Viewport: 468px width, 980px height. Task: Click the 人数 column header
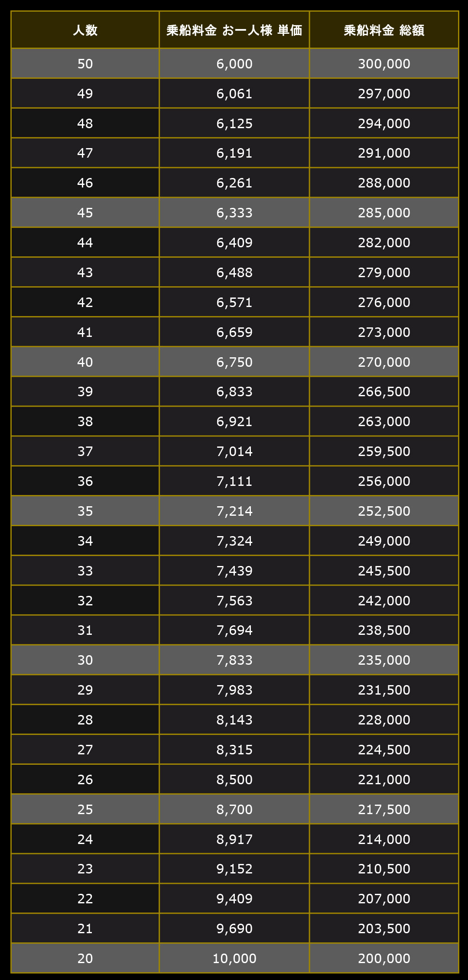click(x=85, y=30)
